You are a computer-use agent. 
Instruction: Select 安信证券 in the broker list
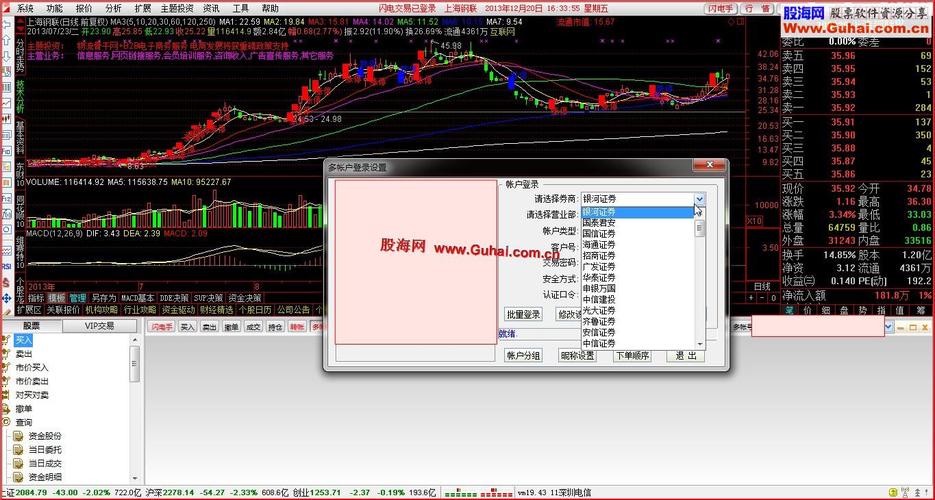tap(599, 333)
